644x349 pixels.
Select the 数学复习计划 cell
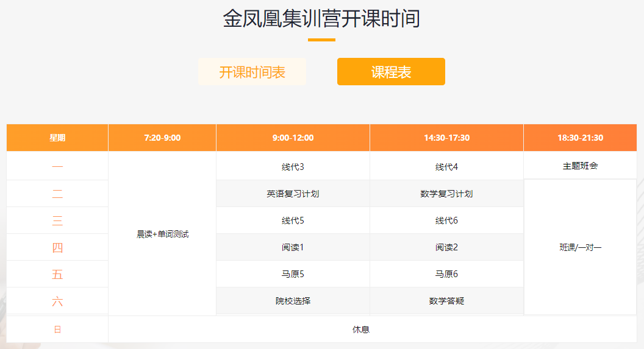click(446, 194)
